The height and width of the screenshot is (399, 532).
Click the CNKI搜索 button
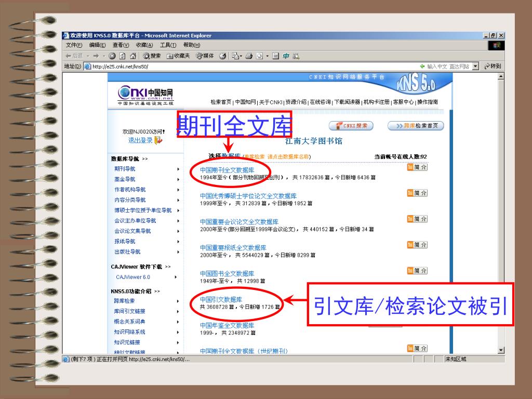coord(351,126)
